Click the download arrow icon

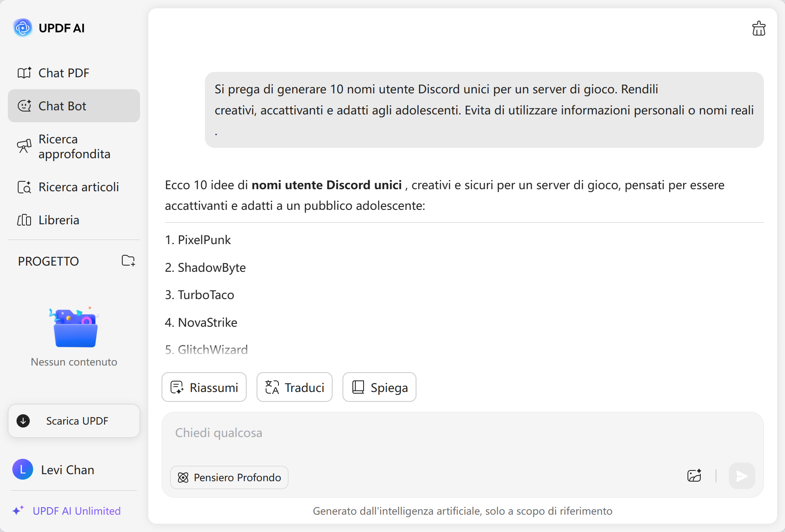pos(23,421)
